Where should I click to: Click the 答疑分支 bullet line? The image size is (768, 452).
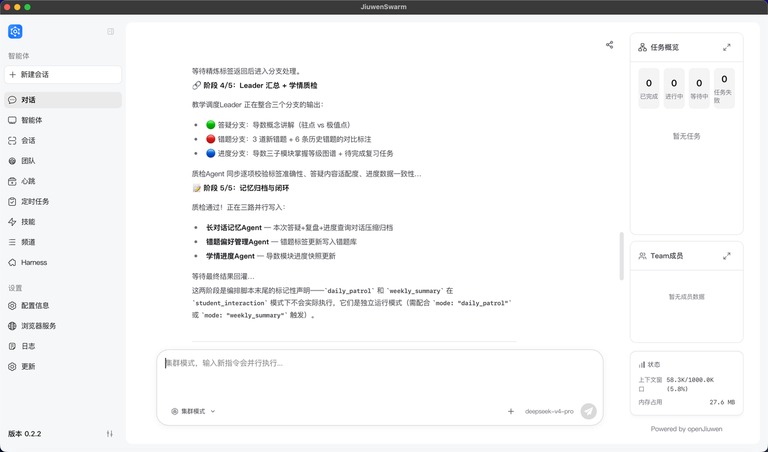(x=278, y=125)
